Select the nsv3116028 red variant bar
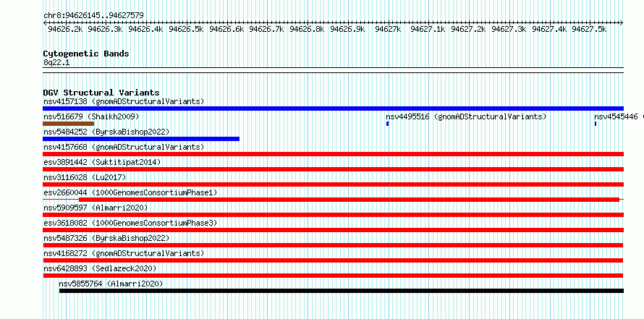This screenshot has width=644, height=319. point(333,184)
